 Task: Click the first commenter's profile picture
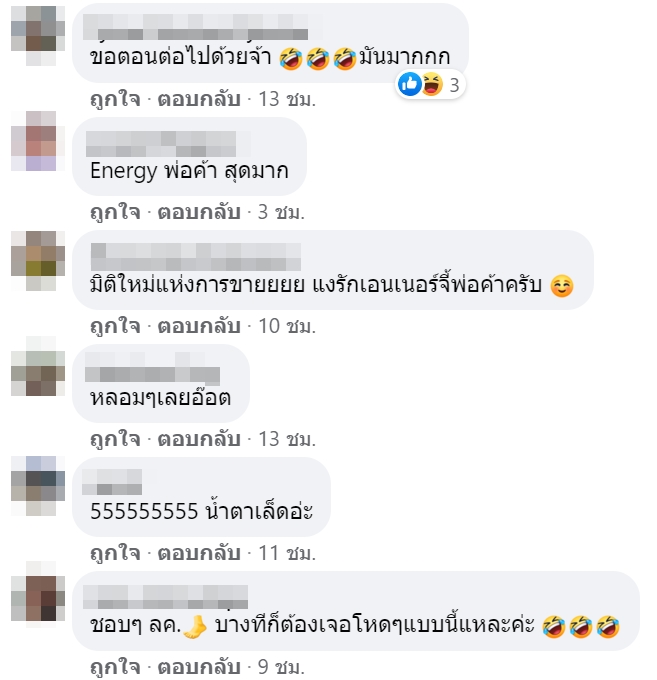click(x=38, y=36)
